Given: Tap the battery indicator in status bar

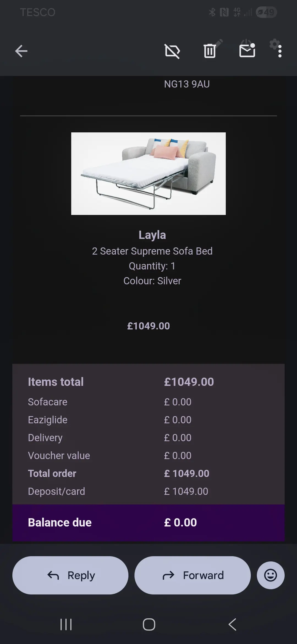Looking at the screenshot, I should 266,12.
